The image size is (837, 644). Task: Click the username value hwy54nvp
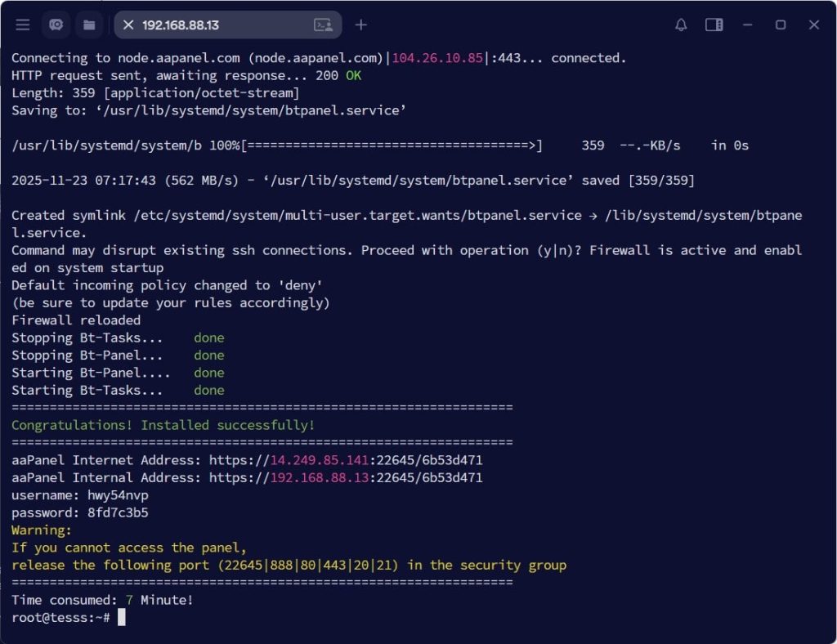(118, 495)
